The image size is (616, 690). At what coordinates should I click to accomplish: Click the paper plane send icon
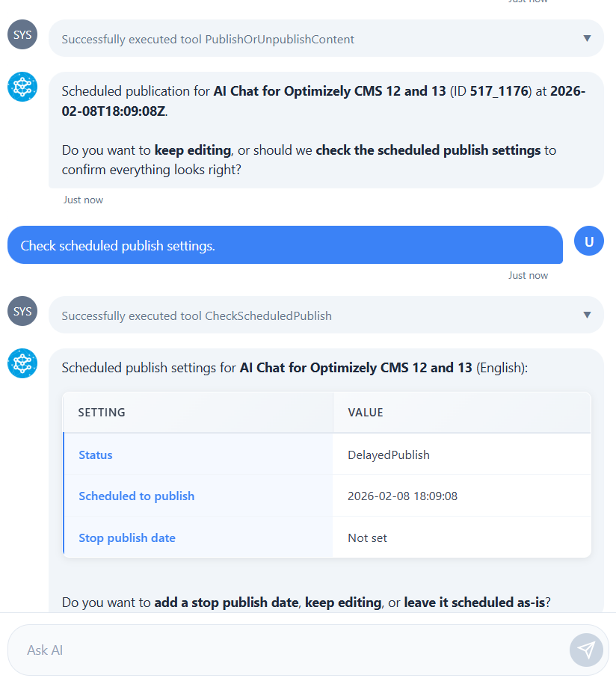(x=586, y=650)
